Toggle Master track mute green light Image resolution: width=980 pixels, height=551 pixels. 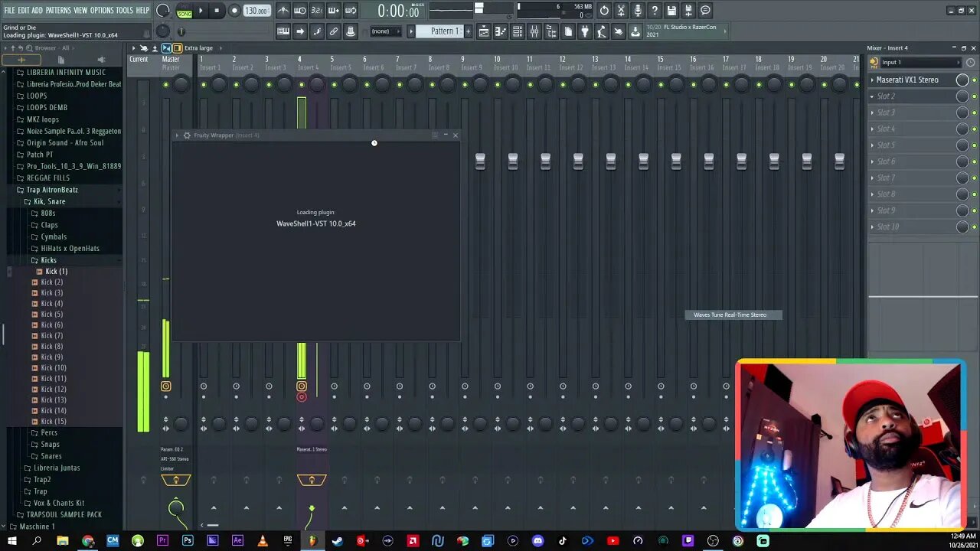pos(165,85)
